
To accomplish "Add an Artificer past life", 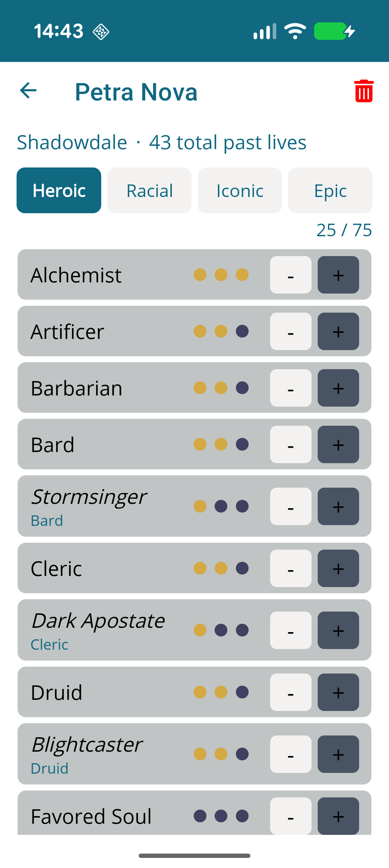I will pos(338,331).
